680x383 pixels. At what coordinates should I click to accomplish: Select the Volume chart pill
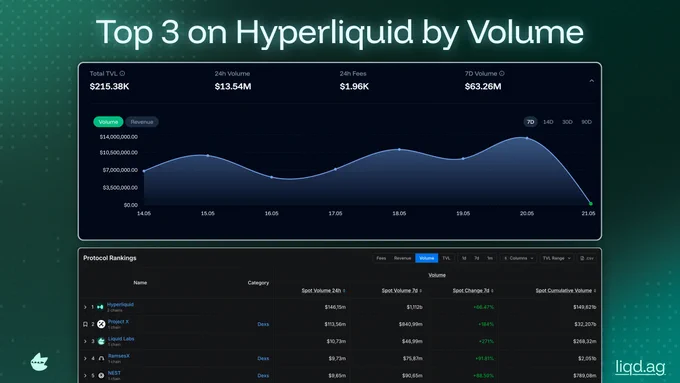tap(108, 122)
